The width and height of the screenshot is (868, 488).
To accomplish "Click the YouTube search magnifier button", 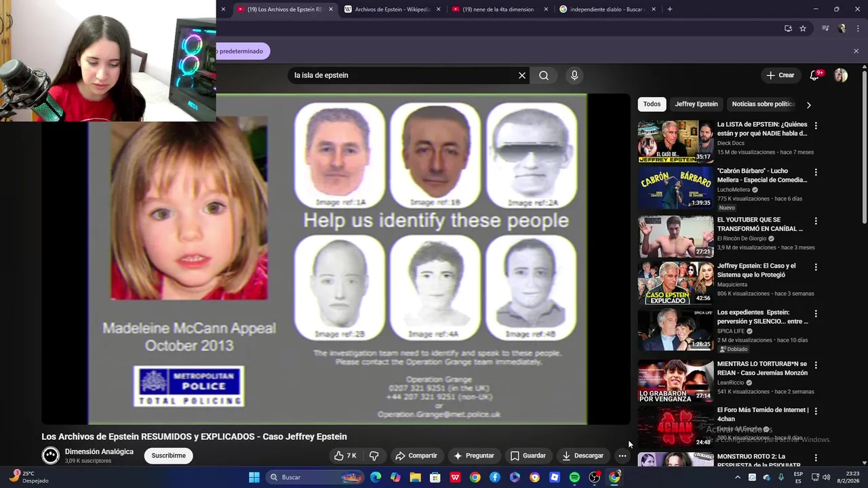I will 544,75.
